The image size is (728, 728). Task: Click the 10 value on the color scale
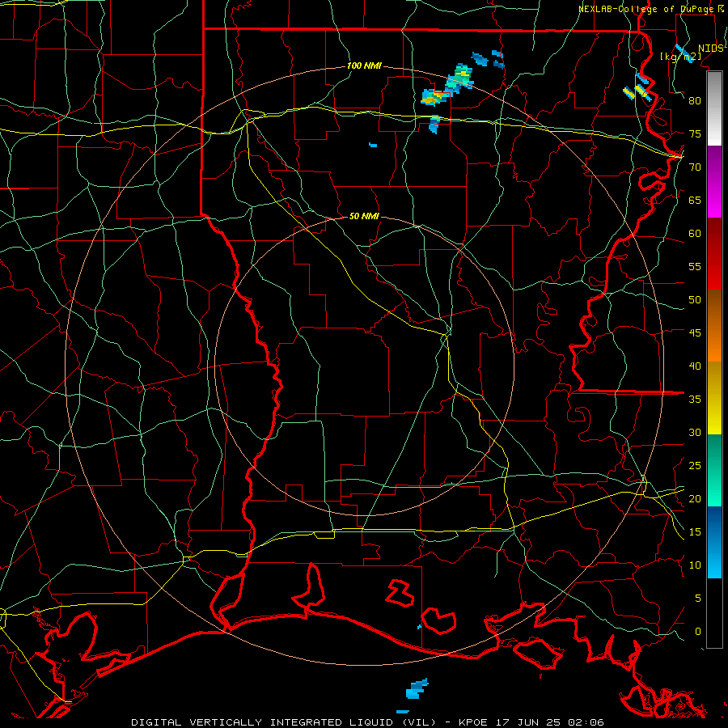(695, 565)
